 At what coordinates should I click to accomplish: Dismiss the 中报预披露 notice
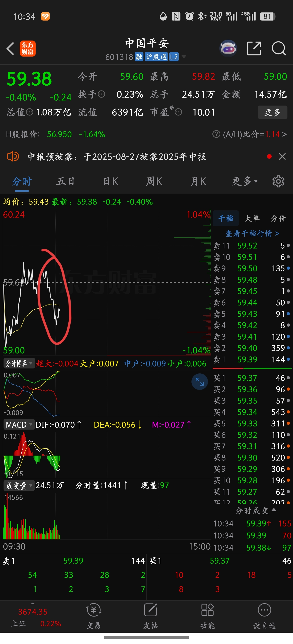click(282, 157)
